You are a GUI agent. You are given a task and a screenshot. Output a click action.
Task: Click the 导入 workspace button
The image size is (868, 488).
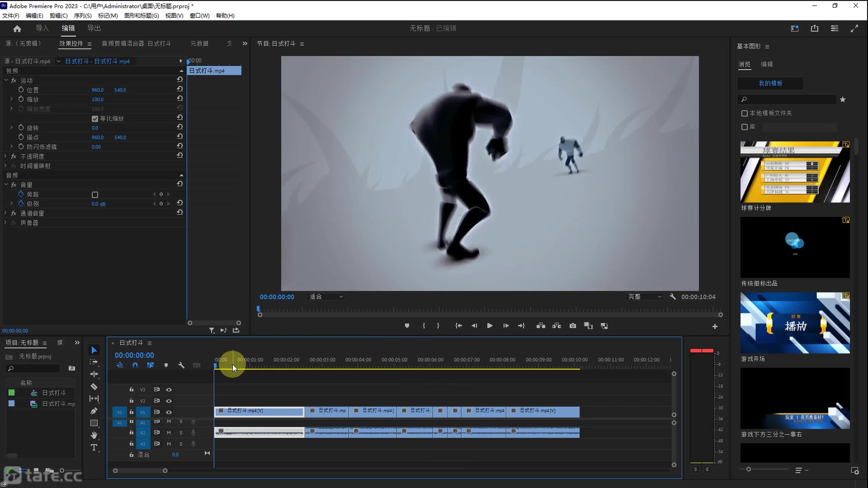click(x=42, y=28)
